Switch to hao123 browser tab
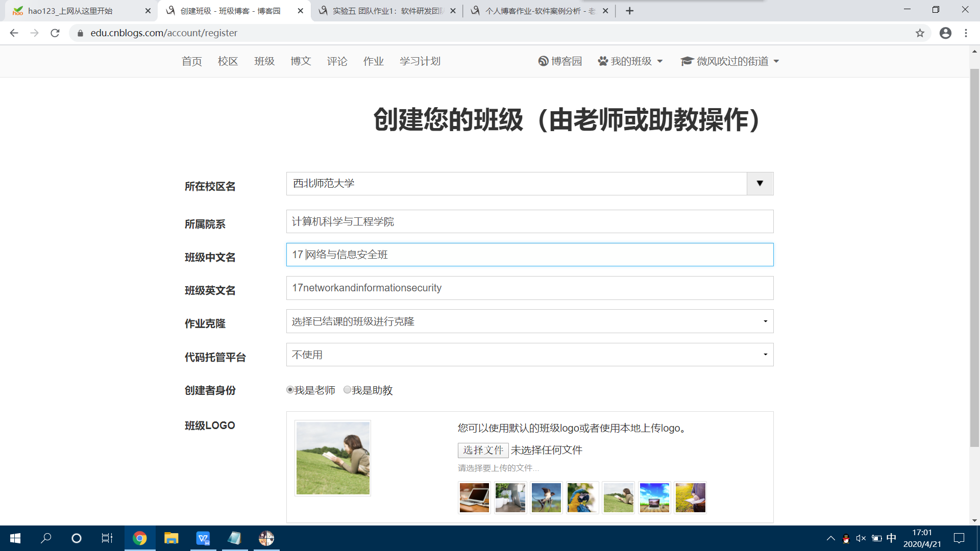980x551 pixels. click(77, 11)
